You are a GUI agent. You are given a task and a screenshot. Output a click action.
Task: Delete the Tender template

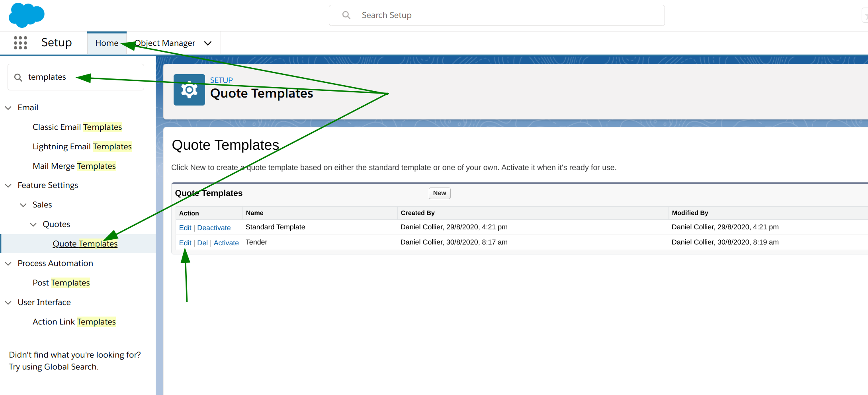(202, 243)
